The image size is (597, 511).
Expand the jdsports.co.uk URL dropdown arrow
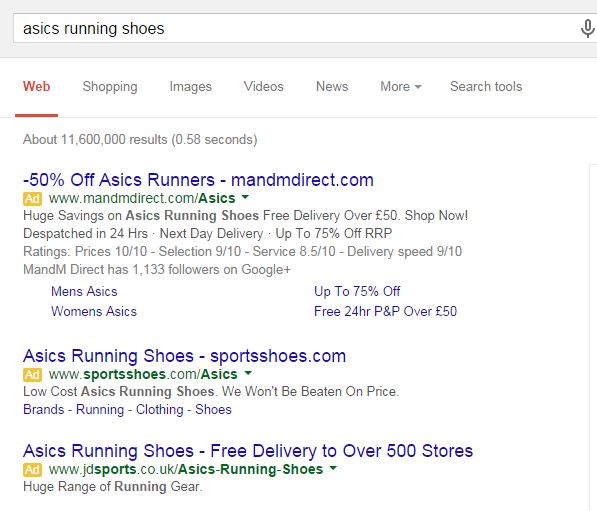pyautogui.click(x=333, y=468)
